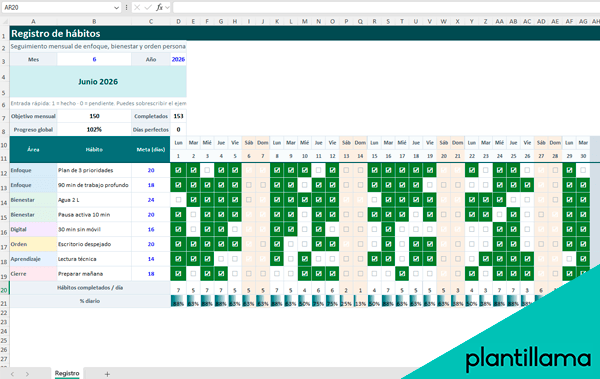Click the formula bar options dots icon

pos(126,7)
